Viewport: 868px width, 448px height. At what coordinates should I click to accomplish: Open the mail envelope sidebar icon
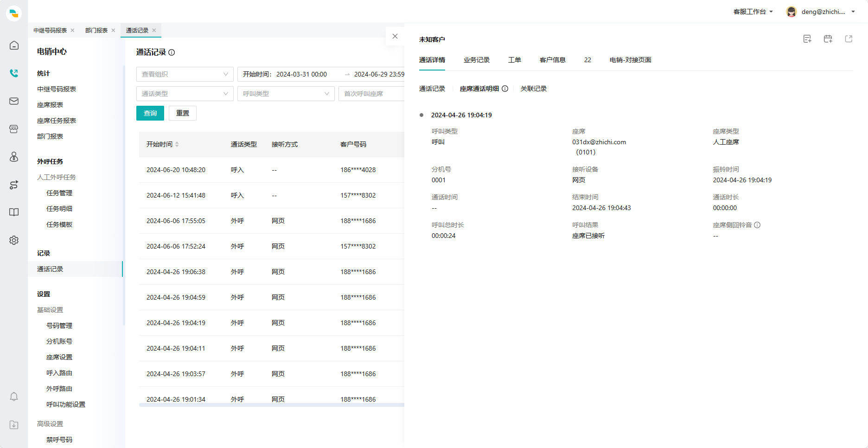(14, 101)
